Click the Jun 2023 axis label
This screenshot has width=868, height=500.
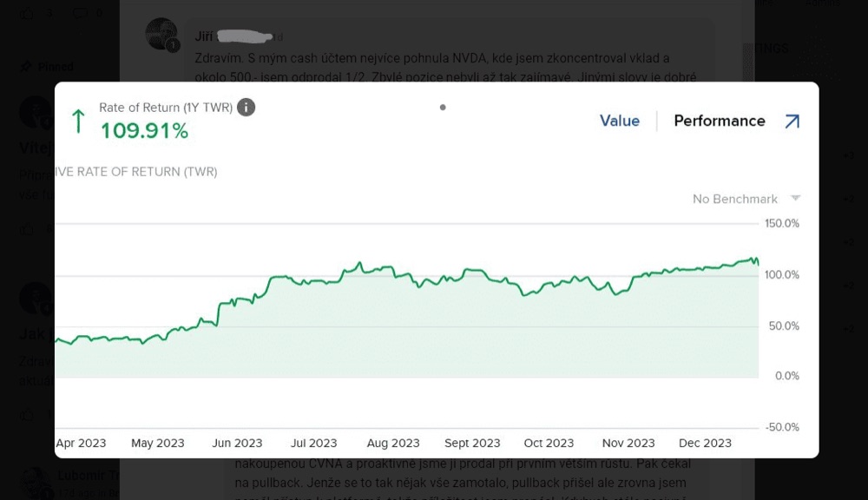point(237,443)
